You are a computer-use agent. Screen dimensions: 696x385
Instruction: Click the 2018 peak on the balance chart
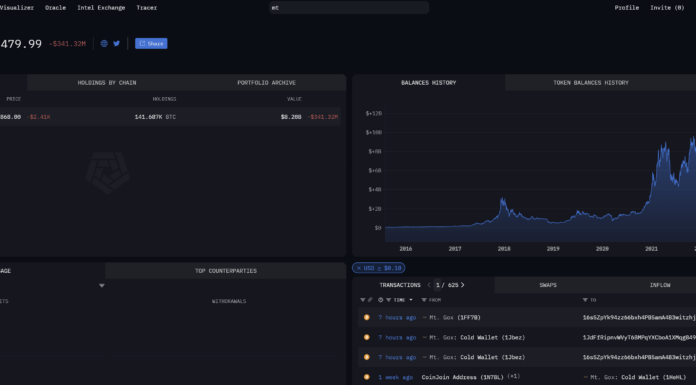502,199
